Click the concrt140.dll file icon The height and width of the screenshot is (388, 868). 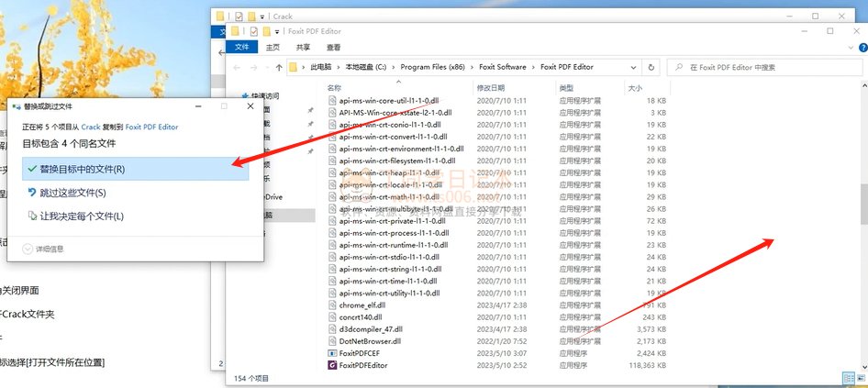(x=332, y=317)
